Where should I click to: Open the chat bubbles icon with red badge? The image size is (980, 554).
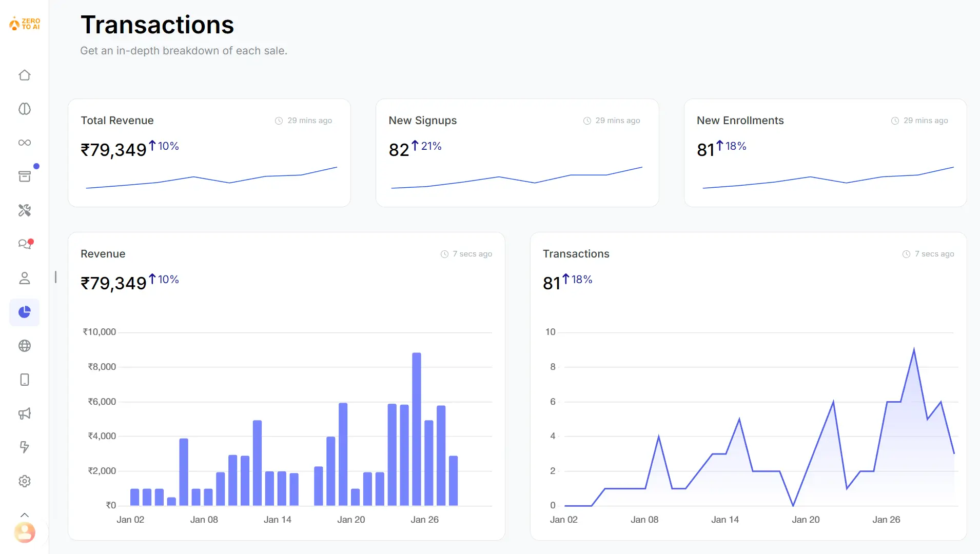[25, 244]
